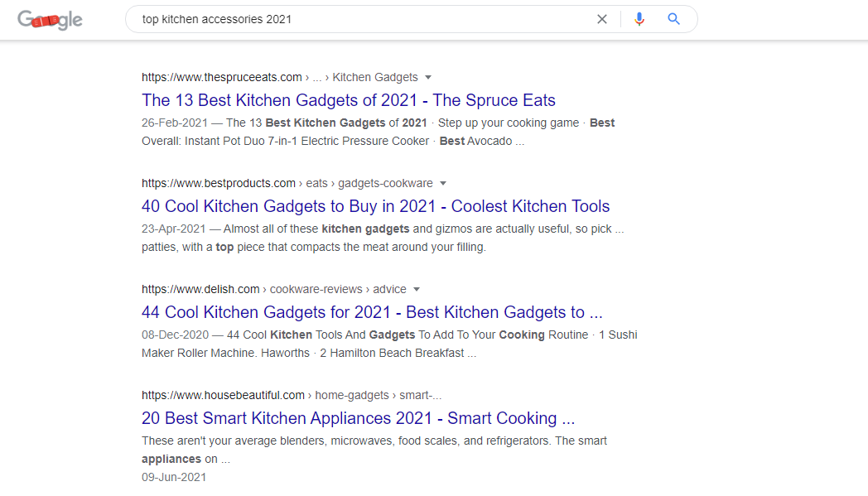The image size is (868, 496).
Task: Open 40 Cool Kitchen Gadgets to Buy link
Action: coord(375,206)
